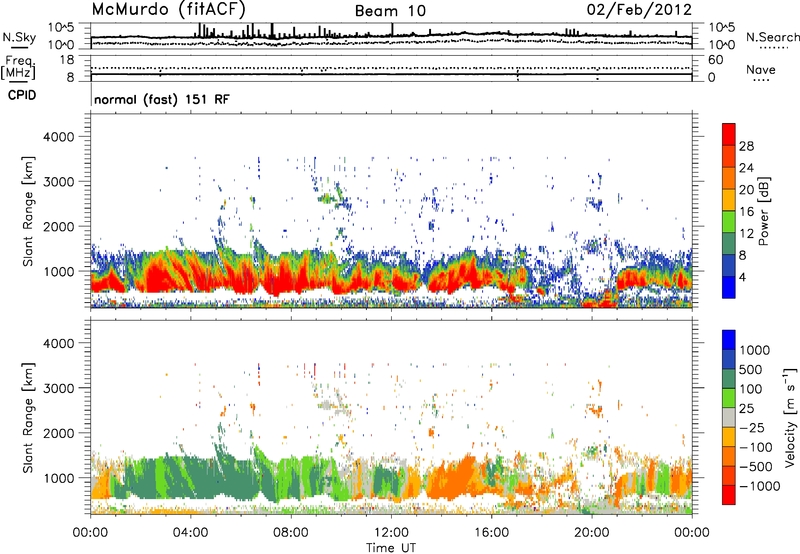Viewport: 800px width, 554px height.
Task: Select the Freq. [MHz] label
Action: click(18, 68)
